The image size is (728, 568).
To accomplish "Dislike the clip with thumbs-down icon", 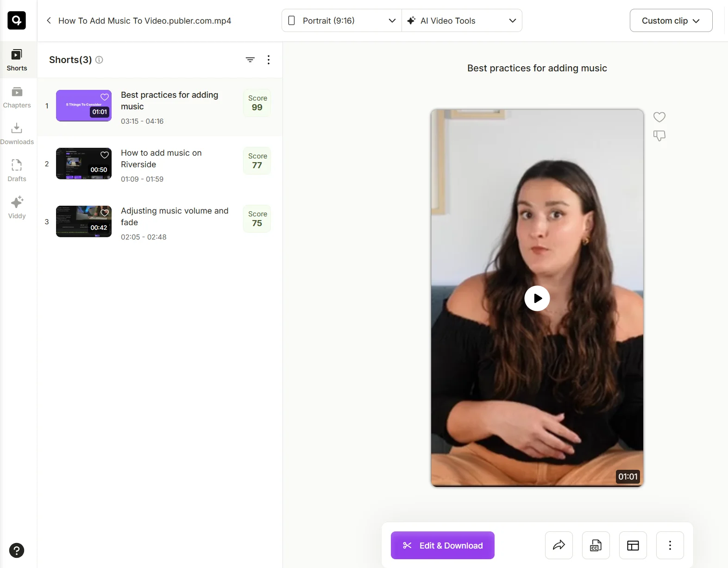I will coord(659,136).
